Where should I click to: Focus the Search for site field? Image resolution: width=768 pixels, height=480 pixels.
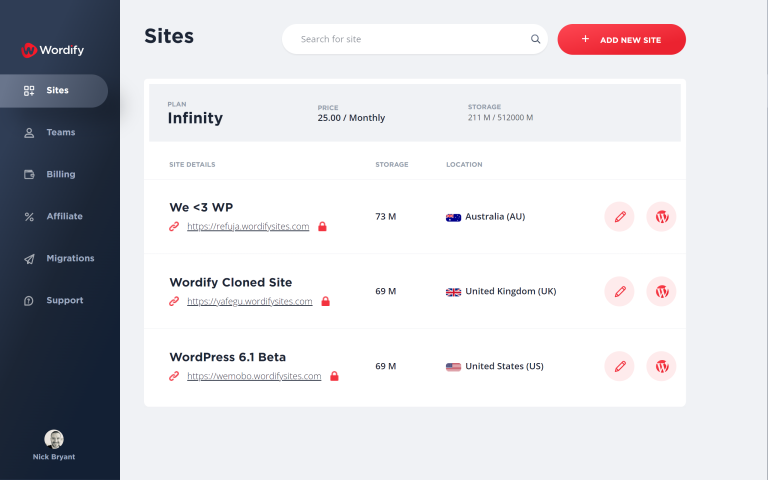click(x=414, y=39)
